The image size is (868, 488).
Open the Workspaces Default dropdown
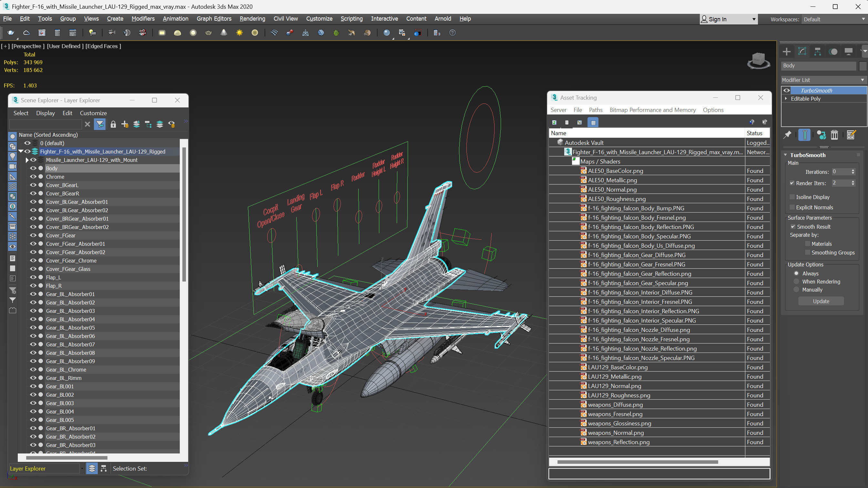click(x=834, y=19)
